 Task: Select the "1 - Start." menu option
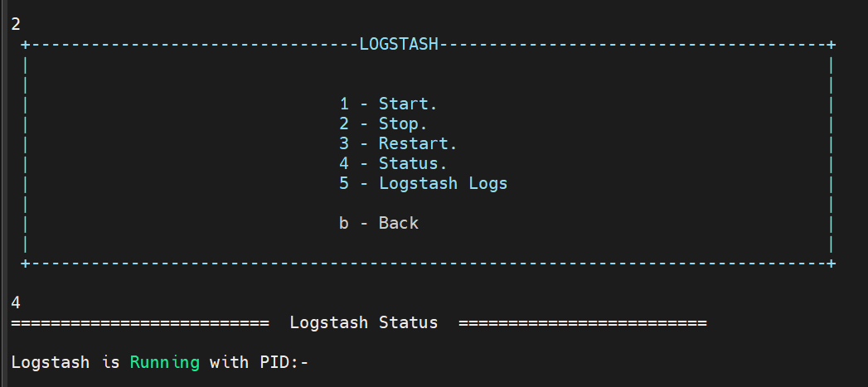(x=388, y=104)
